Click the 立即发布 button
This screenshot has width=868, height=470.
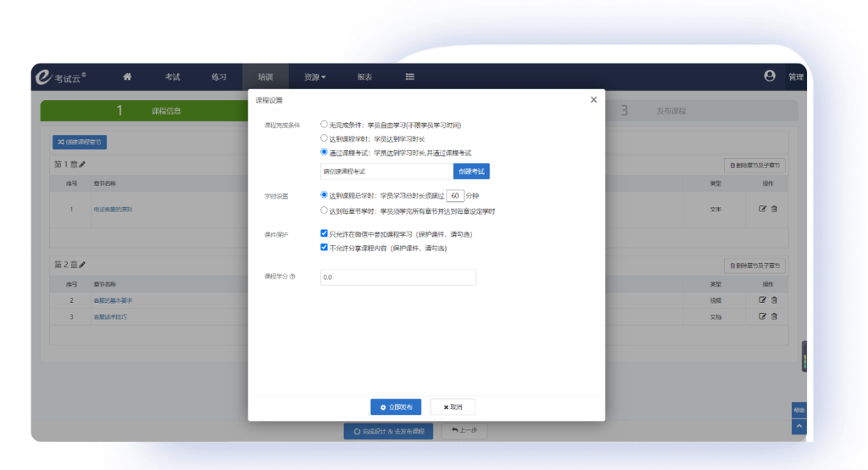[x=396, y=407]
